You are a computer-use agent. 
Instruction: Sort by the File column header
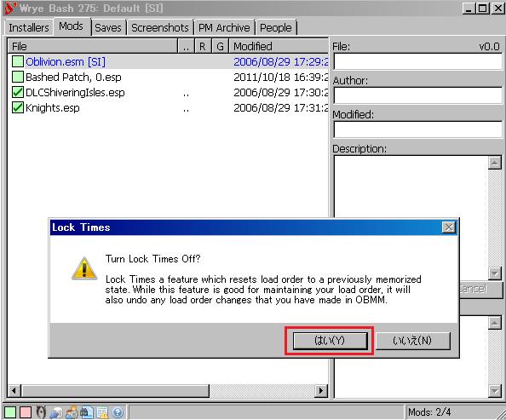click(93, 46)
